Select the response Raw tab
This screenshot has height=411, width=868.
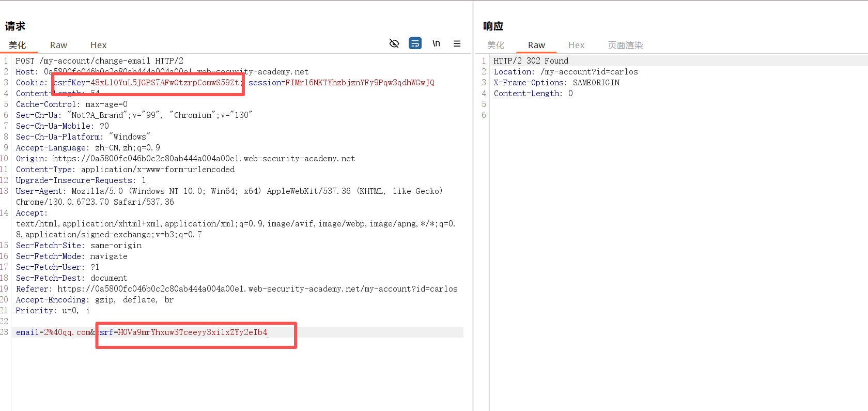tap(536, 45)
